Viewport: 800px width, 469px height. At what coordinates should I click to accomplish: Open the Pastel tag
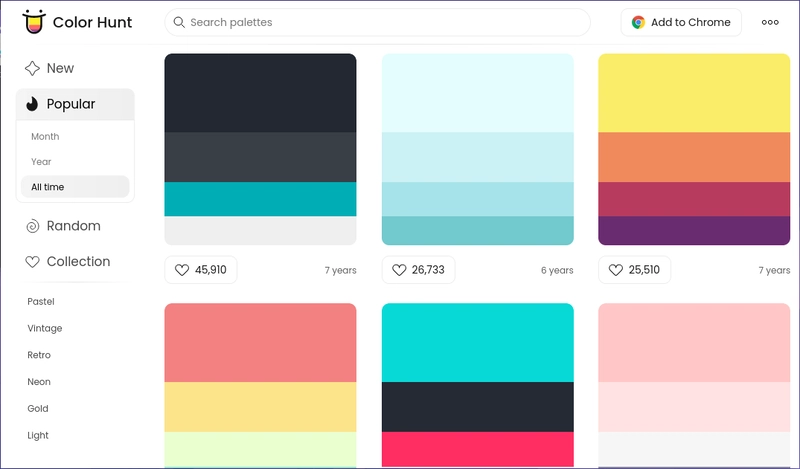point(41,302)
